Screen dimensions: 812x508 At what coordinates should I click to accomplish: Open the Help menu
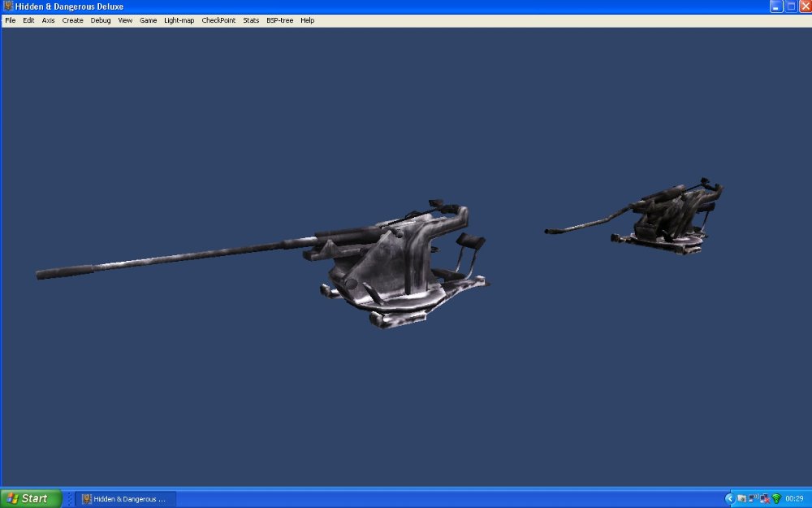(307, 20)
